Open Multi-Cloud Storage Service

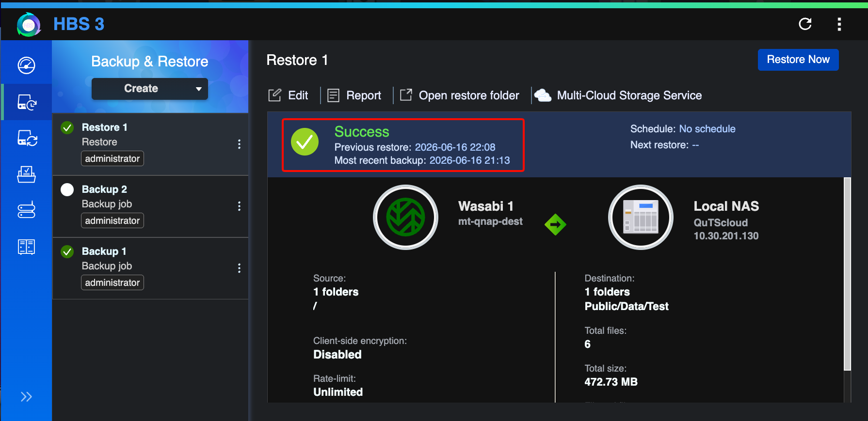coord(618,95)
